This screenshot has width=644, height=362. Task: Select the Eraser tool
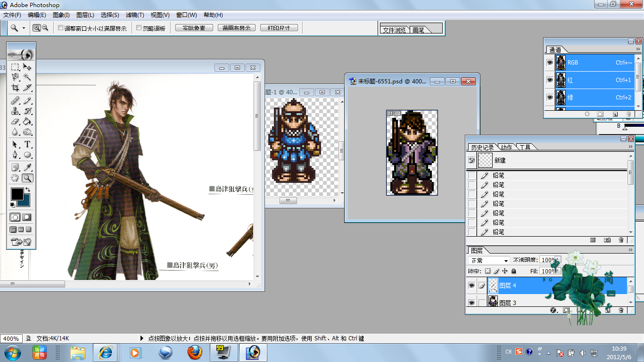(x=15, y=122)
